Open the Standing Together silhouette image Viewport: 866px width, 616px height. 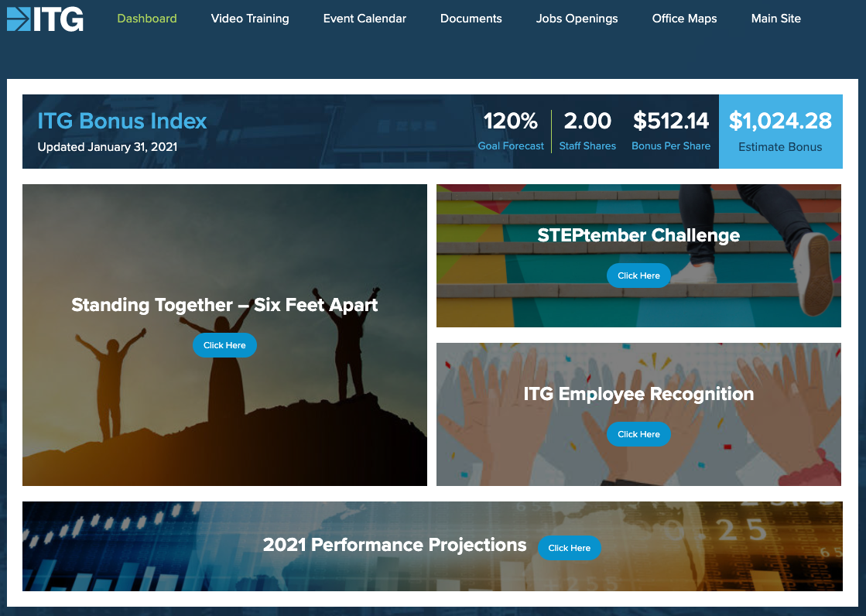pos(224,335)
